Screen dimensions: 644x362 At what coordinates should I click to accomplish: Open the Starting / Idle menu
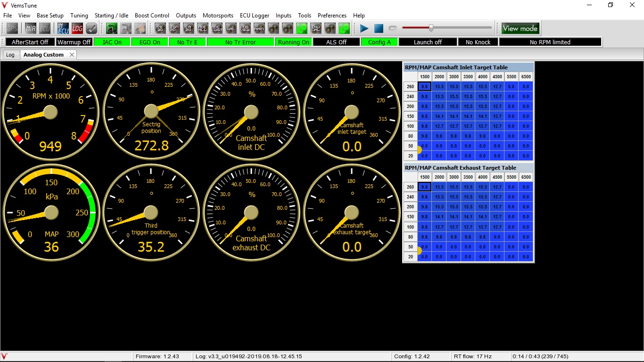click(111, 16)
